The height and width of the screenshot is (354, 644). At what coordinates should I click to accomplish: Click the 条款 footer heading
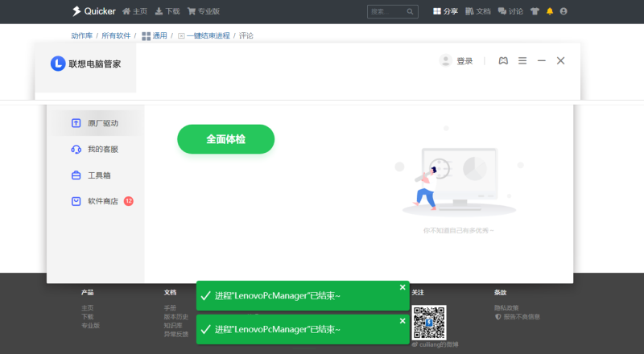[x=500, y=292]
